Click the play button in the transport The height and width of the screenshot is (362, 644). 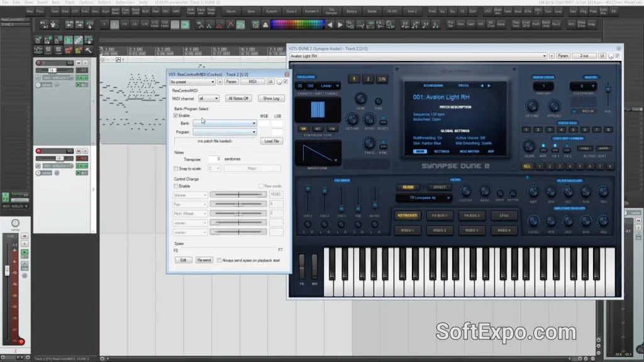point(340,25)
